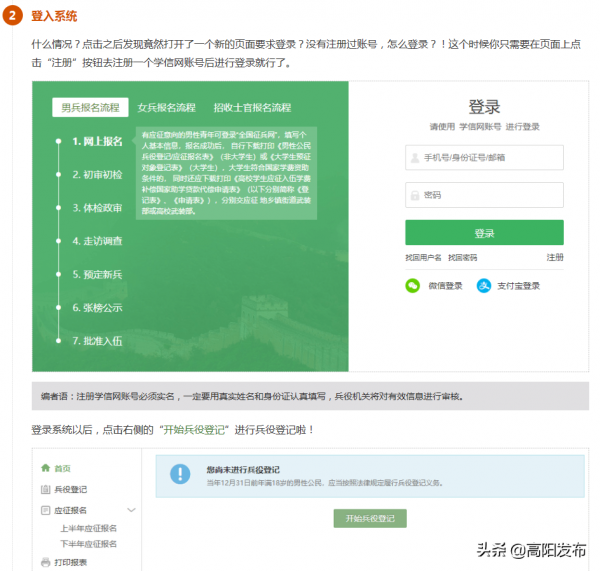
Task: Click the 支付宝登录 text link
Action: click(518, 286)
